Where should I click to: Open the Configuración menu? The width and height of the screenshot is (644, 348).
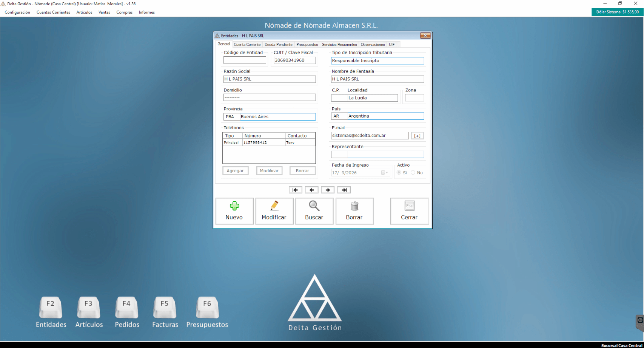click(x=17, y=12)
